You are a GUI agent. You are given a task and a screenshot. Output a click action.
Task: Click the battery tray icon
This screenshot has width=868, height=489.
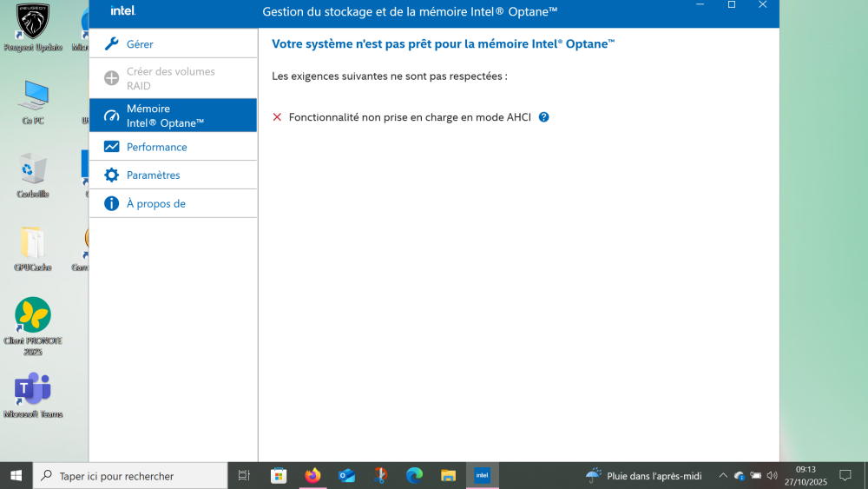coord(756,476)
